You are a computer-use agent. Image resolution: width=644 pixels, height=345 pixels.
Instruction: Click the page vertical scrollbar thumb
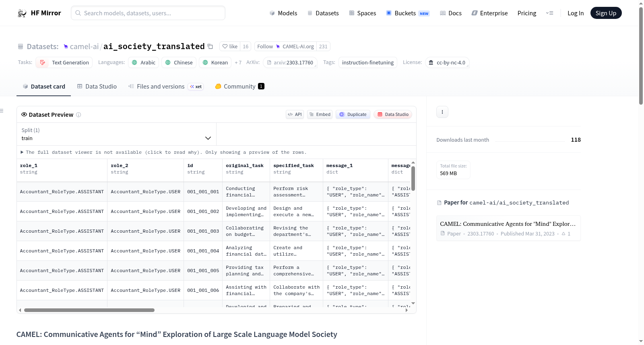(x=641, y=55)
